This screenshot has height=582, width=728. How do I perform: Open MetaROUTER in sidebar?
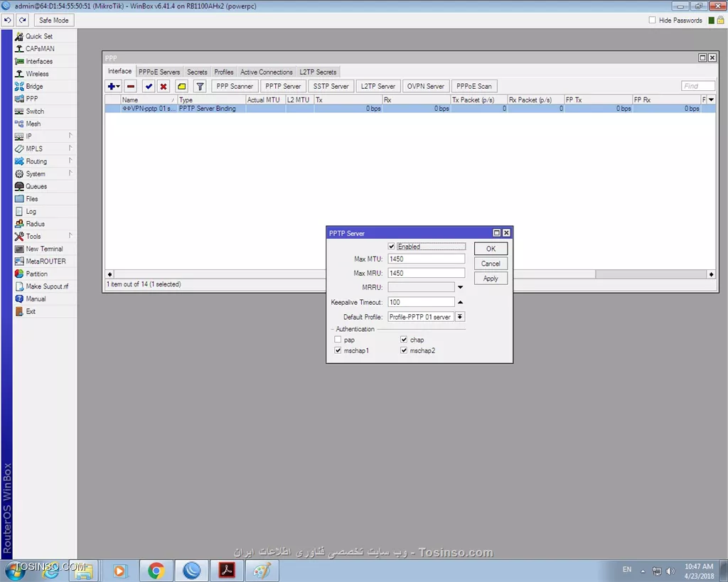click(x=45, y=262)
